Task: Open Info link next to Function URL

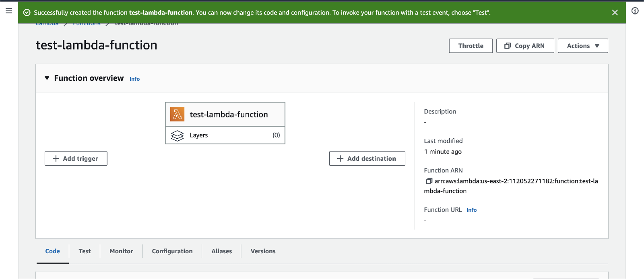Action: click(x=471, y=210)
